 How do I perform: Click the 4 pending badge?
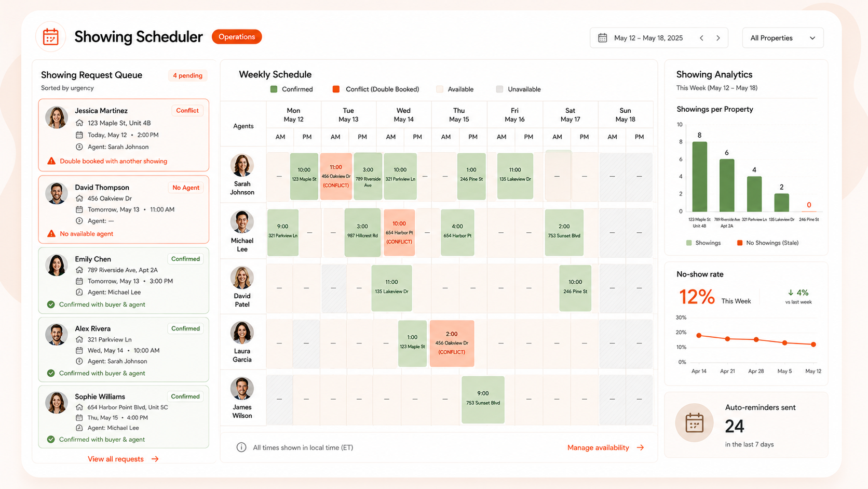187,76
